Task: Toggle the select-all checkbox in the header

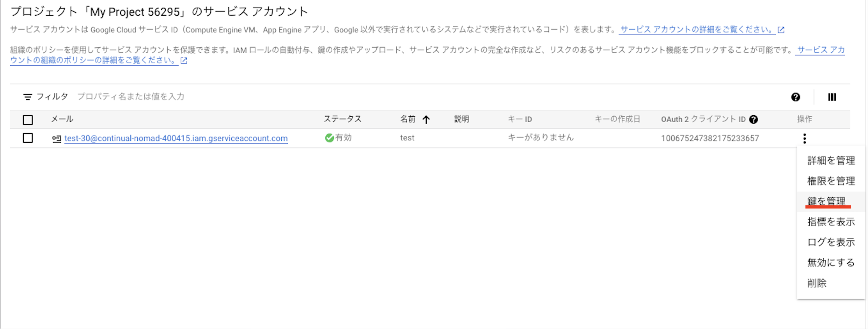Action: pos(28,120)
